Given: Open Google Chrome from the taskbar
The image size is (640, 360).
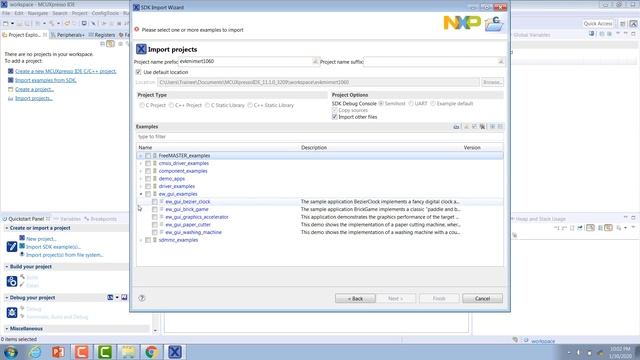Looking at the screenshot, I should coord(151,352).
